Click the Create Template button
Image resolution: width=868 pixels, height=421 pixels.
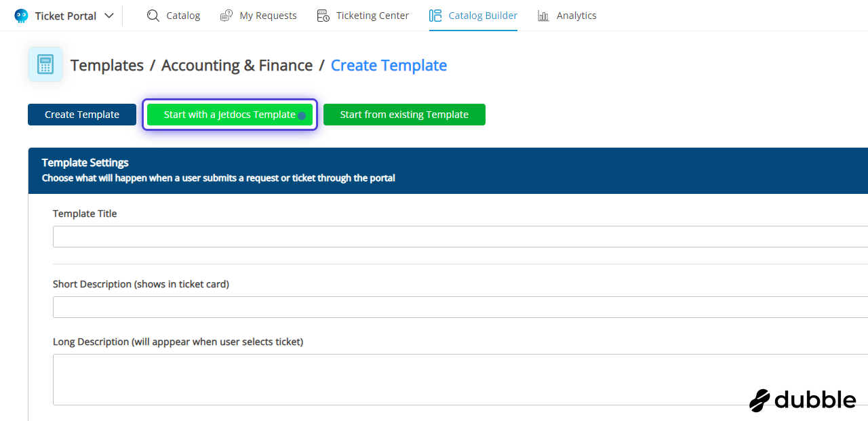(x=82, y=115)
